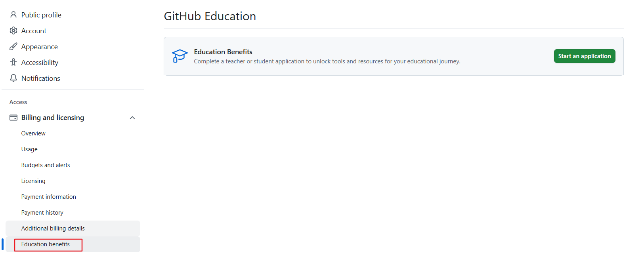Click the Billing credit card icon
Viewport: 644px width, 257px height.
[13, 118]
